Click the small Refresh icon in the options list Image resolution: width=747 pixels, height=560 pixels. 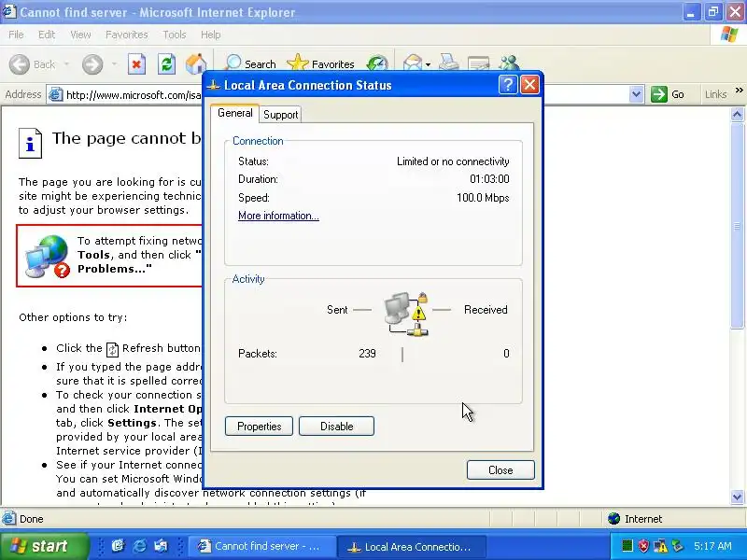point(112,349)
